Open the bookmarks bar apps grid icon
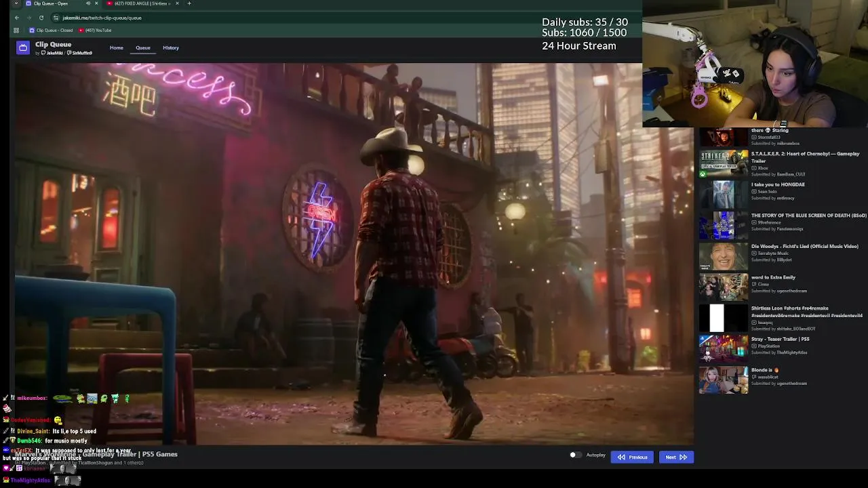The height and width of the screenshot is (488, 868). coord(18,30)
